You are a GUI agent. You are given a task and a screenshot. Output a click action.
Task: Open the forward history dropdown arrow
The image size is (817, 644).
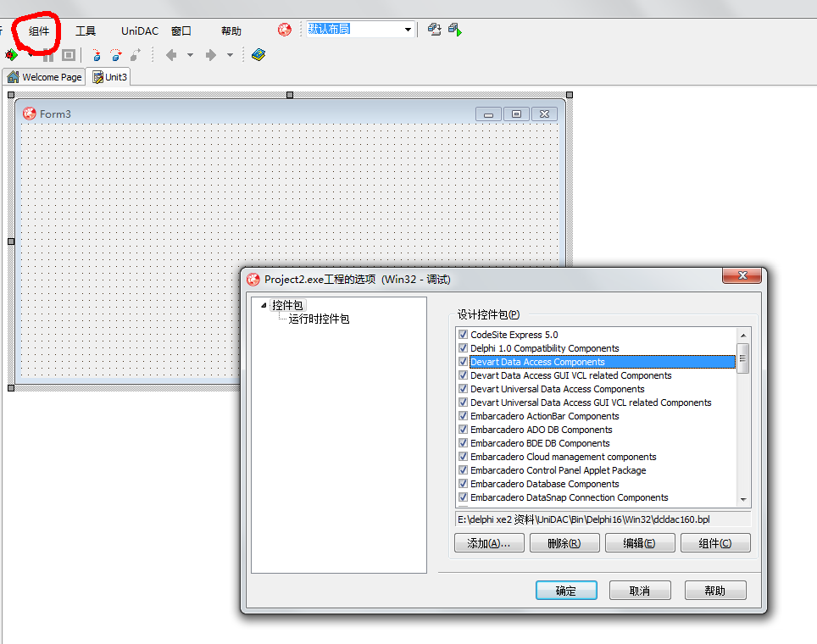pyautogui.click(x=230, y=55)
